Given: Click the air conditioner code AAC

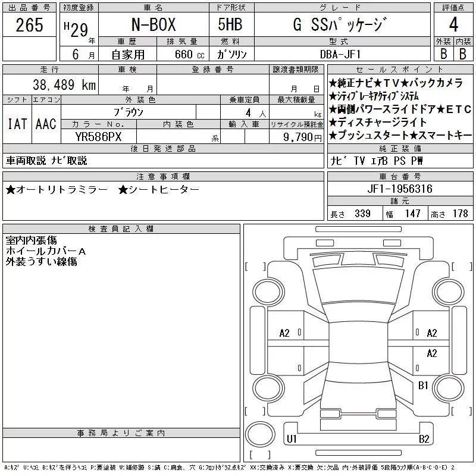Looking at the screenshot, I should [x=46, y=124].
